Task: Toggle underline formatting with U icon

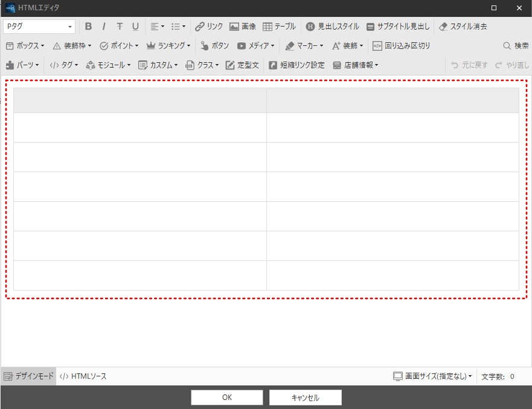Action: point(135,27)
